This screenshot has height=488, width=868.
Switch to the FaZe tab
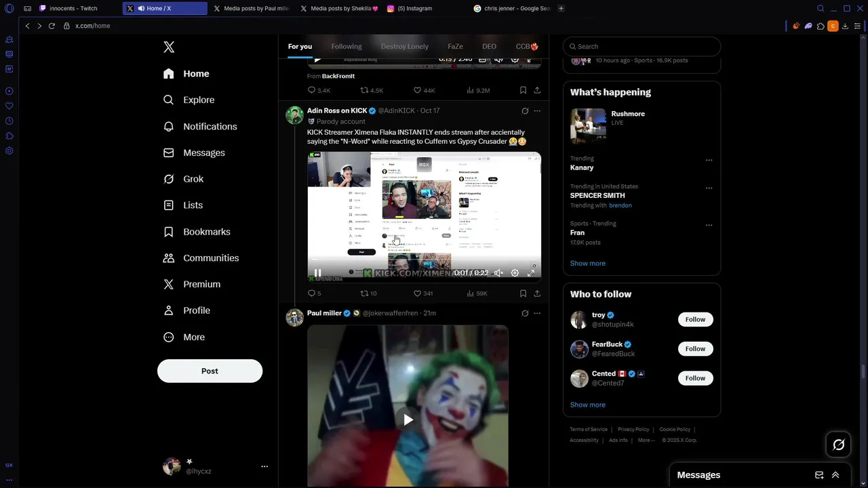click(455, 46)
